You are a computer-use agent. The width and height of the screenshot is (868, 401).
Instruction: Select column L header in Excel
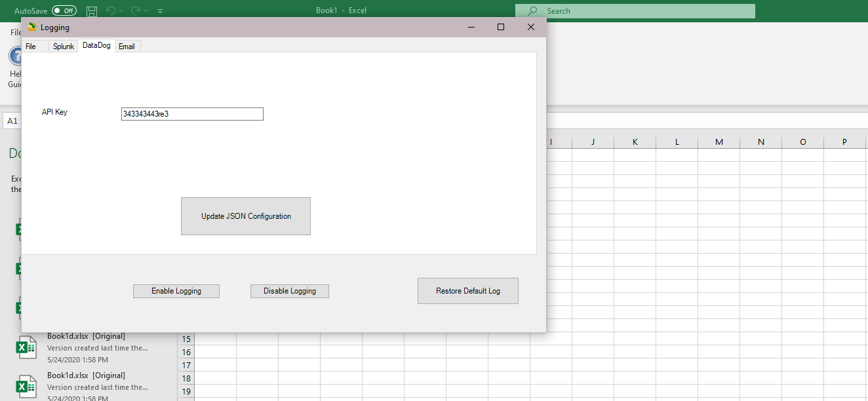(x=677, y=142)
